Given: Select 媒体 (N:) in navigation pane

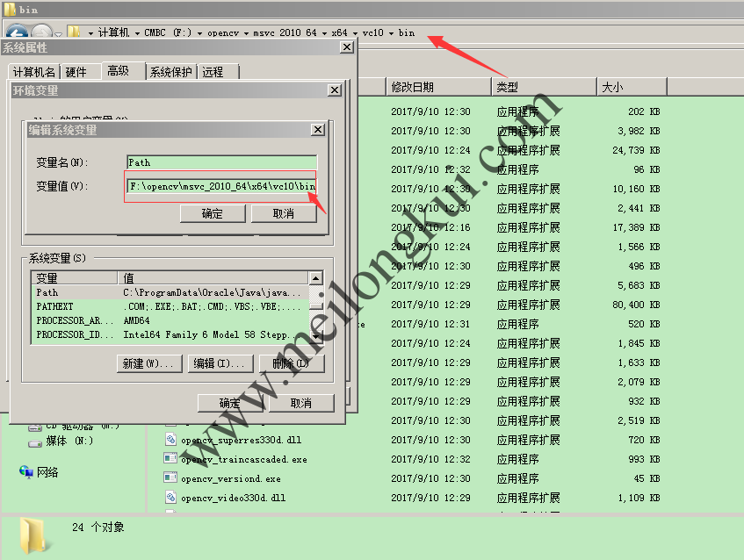Looking at the screenshot, I should point(69,442).
